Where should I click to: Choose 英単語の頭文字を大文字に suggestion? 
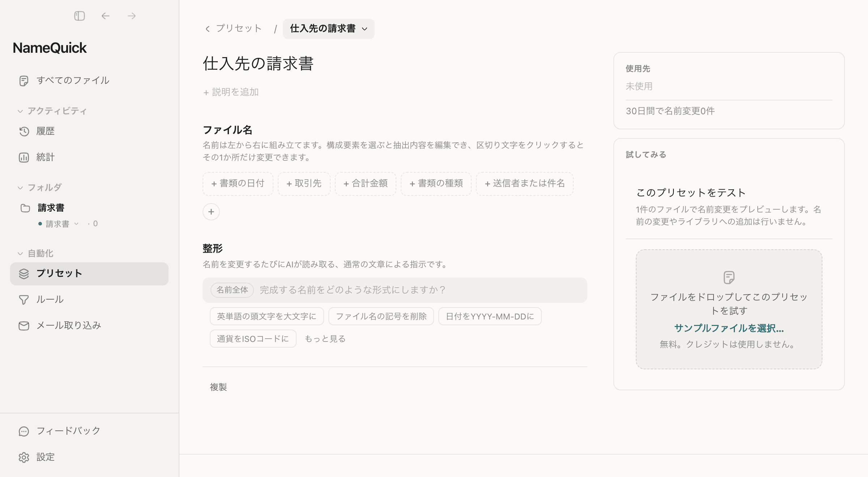pyautogui.click(x=267, y=317)
